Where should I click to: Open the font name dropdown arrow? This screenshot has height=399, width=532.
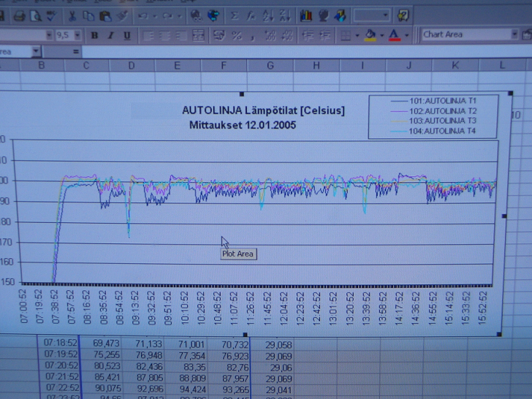(x=49, y=35)
